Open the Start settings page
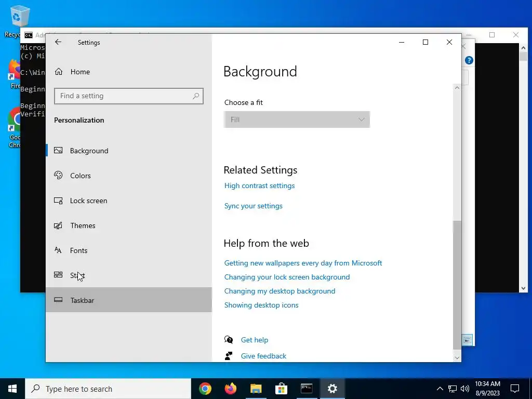This screenshot has height=399, width=532. point(129,275)
